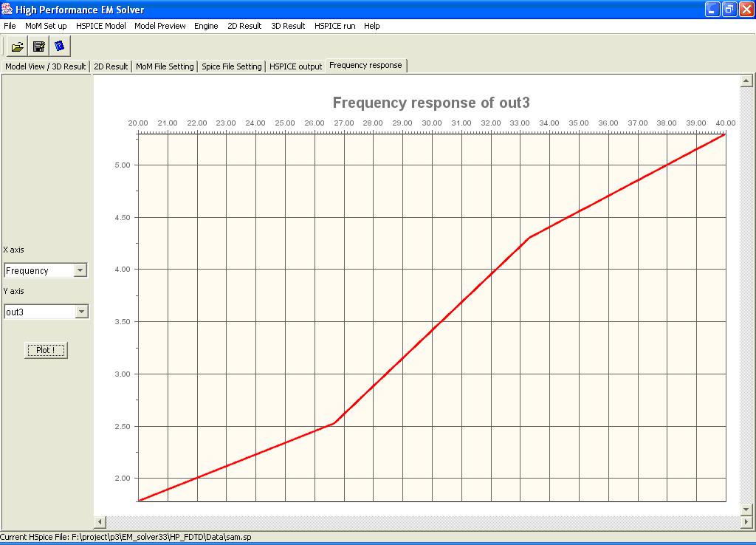Open the 2D Result menu
The image size is (756, 545).
click(x=244, y=26)
